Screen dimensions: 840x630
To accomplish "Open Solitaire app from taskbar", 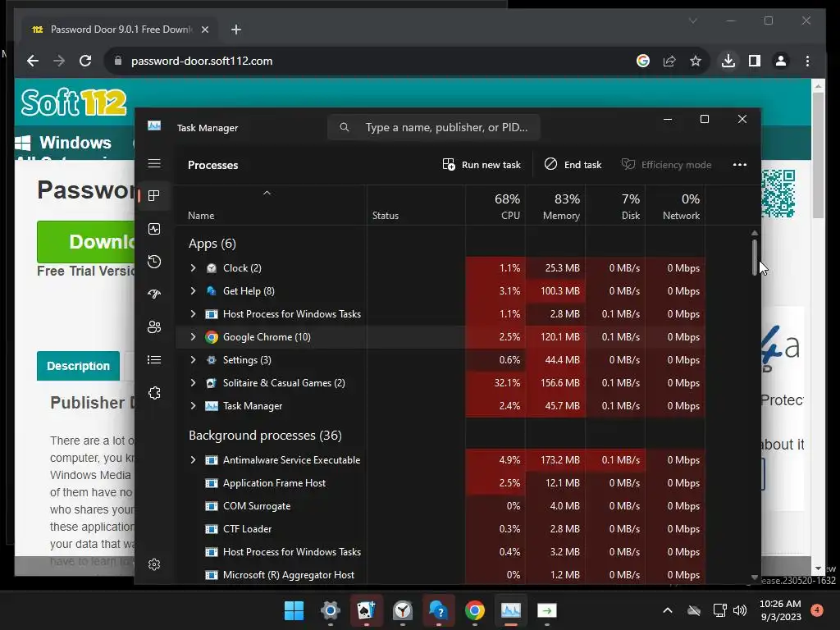I will [367, 610].
